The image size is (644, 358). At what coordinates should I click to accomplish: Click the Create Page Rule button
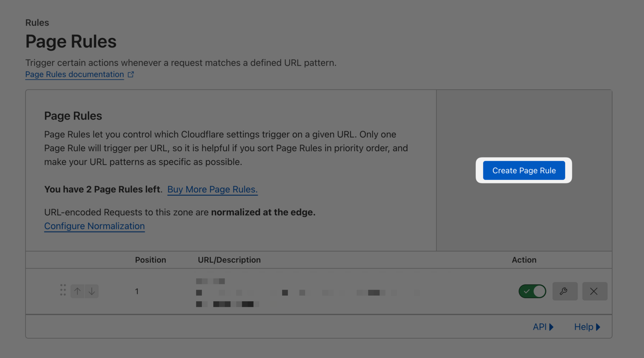click(524, 171)
